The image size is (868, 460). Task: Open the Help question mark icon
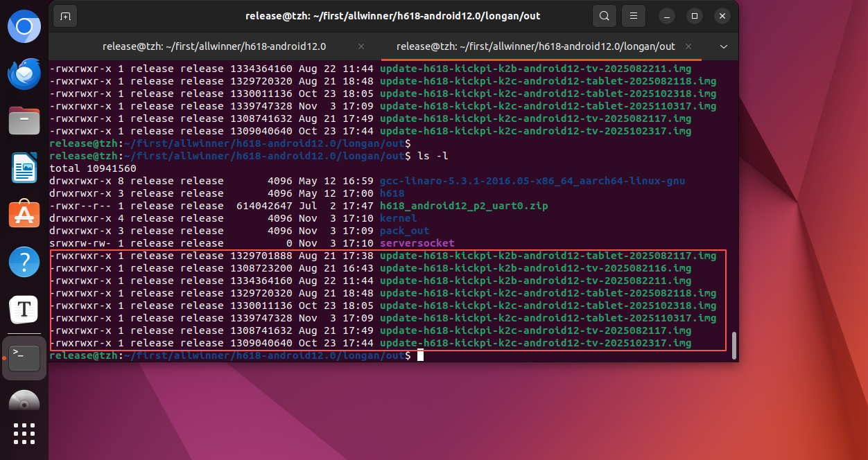pos(24,262)
